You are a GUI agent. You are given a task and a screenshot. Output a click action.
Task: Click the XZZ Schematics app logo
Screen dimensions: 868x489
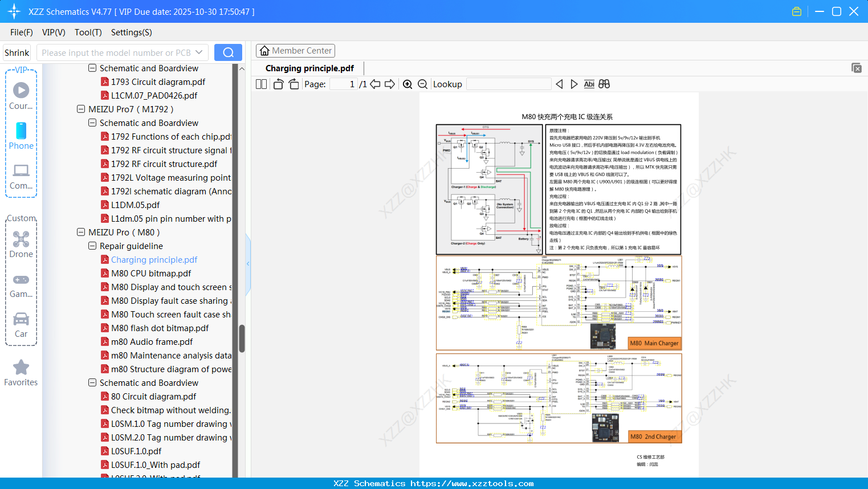pos(14,11)
